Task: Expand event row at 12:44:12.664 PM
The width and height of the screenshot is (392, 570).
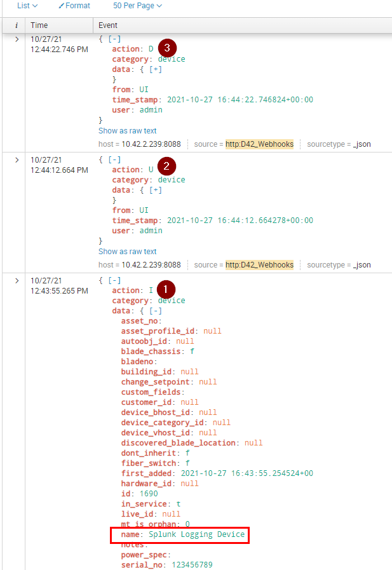Action: click(x=17, y=160)
